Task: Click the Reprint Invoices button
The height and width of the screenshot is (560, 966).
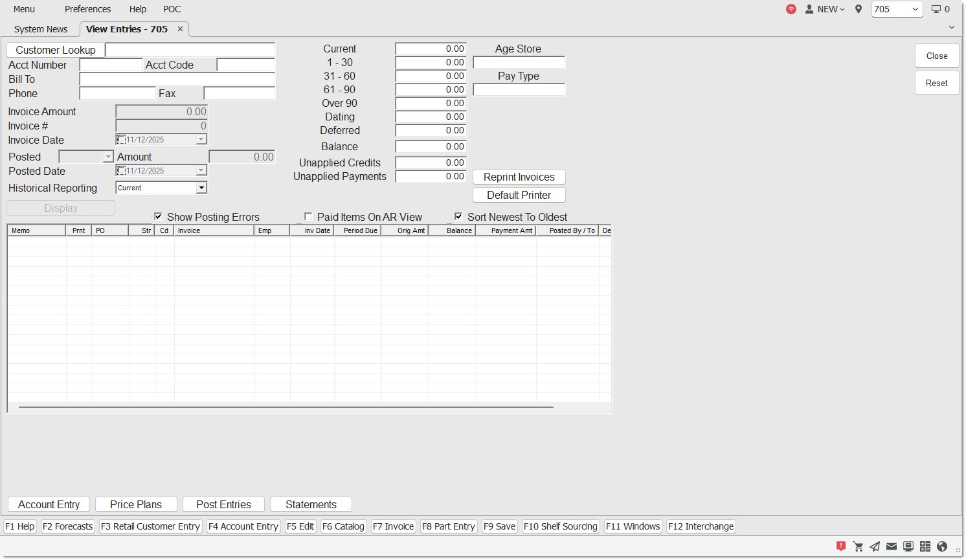Action: tap(519, 177)
